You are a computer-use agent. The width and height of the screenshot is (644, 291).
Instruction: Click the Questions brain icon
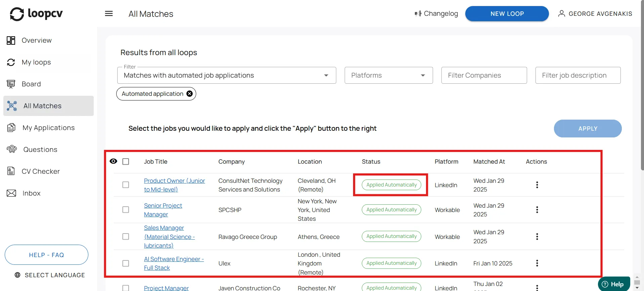(12, 149)
